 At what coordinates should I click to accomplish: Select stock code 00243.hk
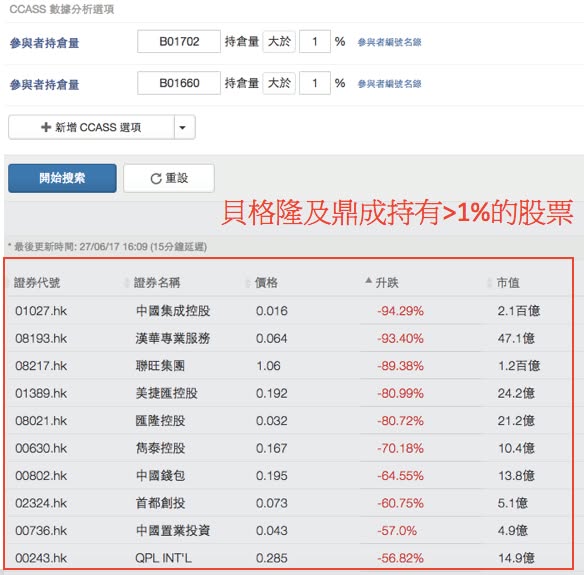point(41,558)
